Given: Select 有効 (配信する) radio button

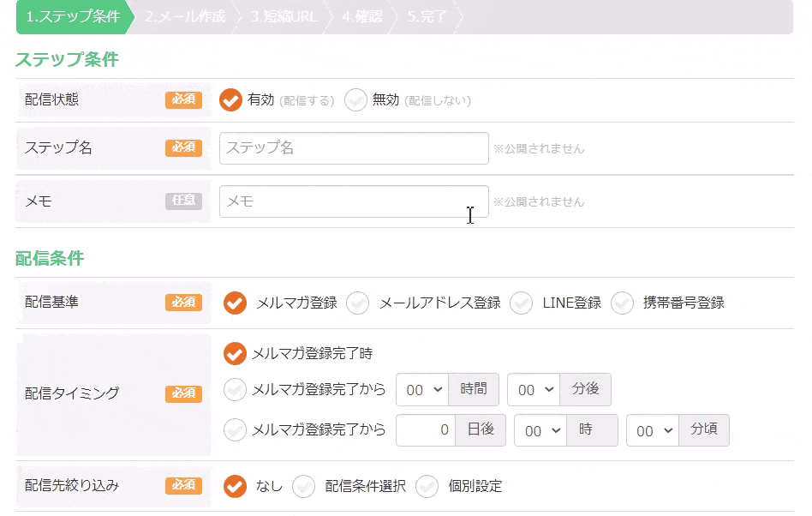Looking at the screenshot, I should [230, 100].
